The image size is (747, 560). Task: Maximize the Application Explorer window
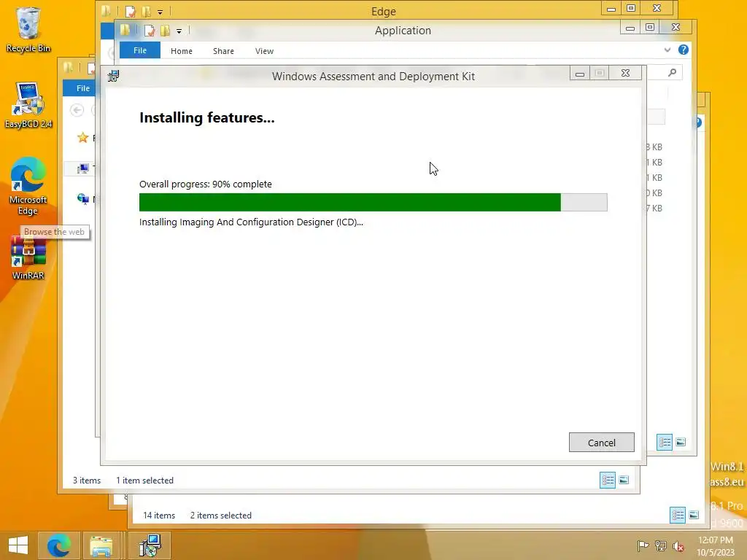[x=650, y=27]
